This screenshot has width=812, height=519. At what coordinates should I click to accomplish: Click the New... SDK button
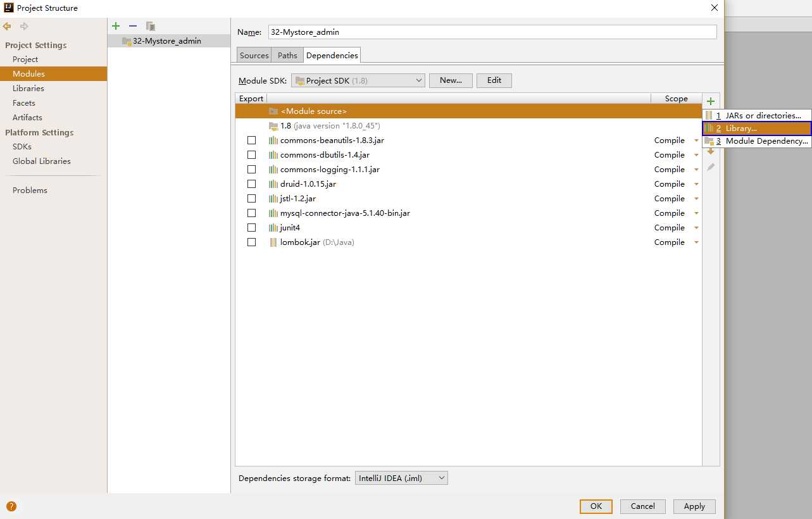point(451,80)
